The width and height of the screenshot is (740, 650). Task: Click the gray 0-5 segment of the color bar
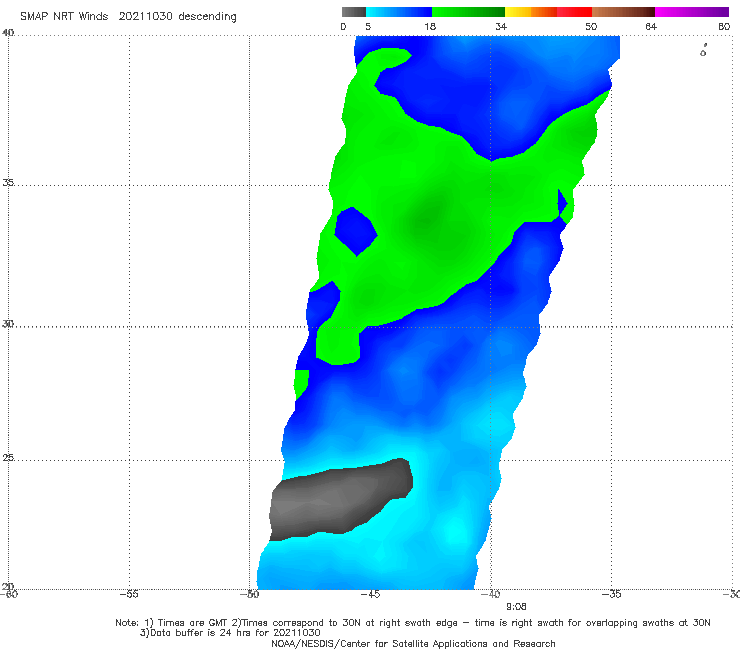point(354,12)
